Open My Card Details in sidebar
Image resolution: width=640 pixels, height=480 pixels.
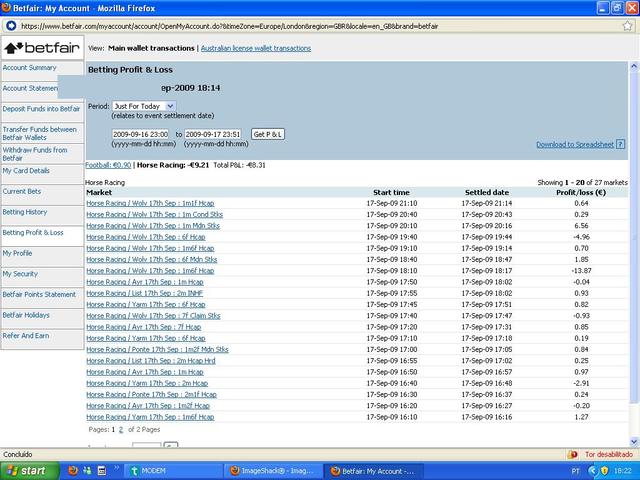click(26, 171)
